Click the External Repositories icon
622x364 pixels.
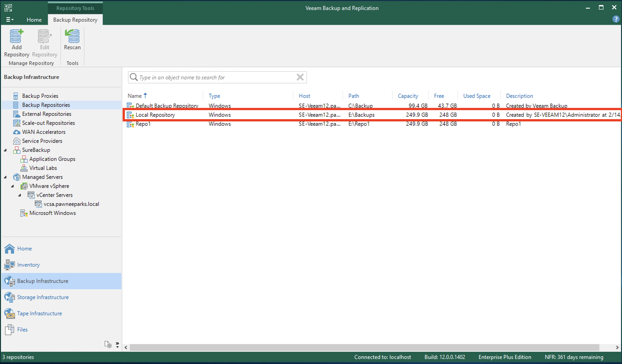click(16, 114)
